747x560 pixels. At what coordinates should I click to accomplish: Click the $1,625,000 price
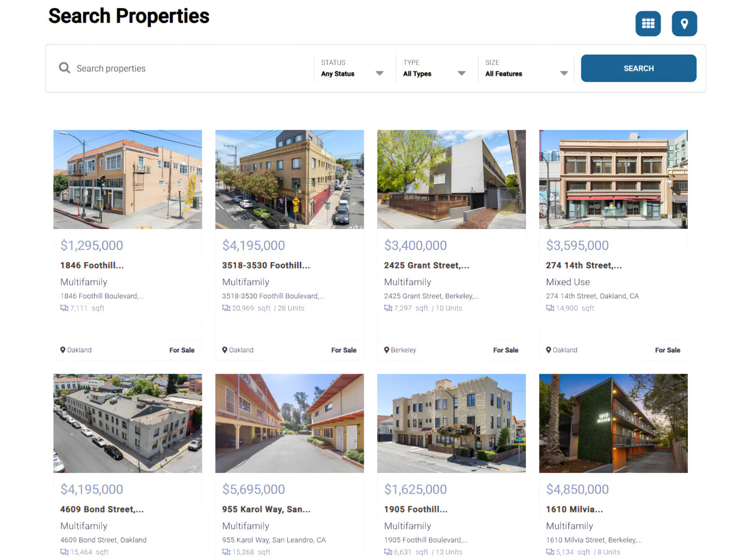click(x=415, y=489)
